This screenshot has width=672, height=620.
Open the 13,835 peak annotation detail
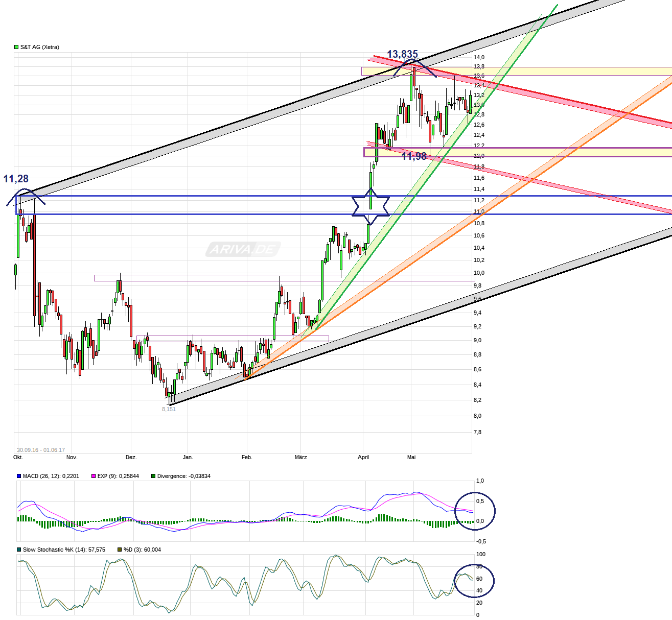pyautogui.click(x=403, y=54)
